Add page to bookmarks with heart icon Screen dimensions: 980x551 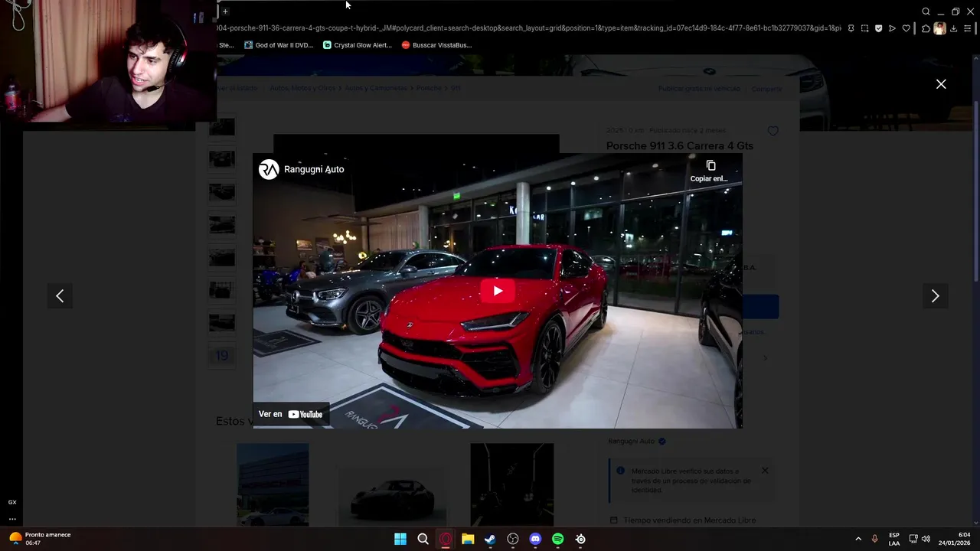[x=906, y=28]
